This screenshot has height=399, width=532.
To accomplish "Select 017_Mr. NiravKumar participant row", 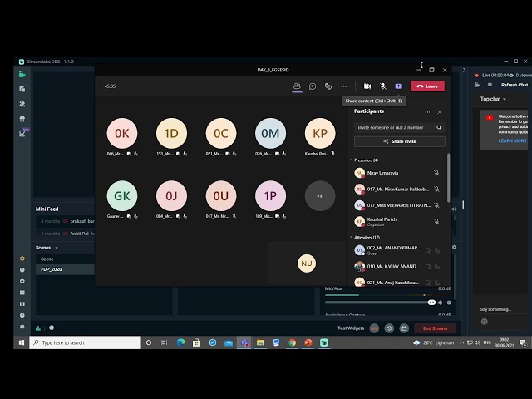I will (x=397, y=189).
